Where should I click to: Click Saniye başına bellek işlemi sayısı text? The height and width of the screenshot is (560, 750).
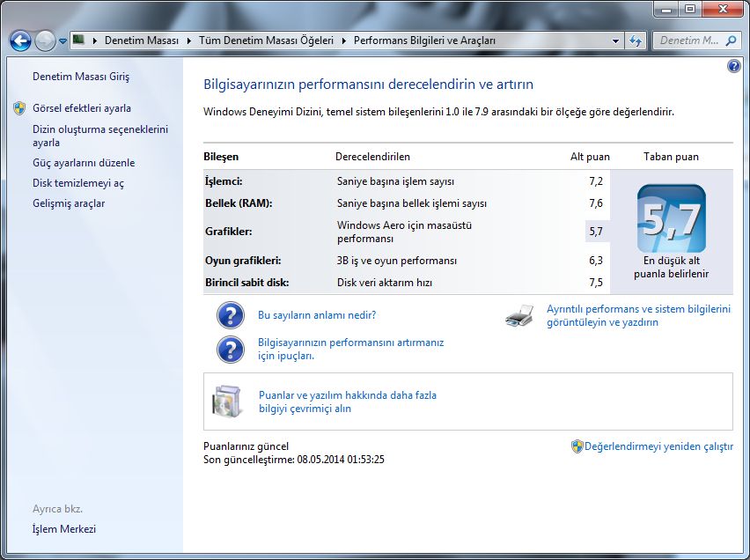click(412, 203)
